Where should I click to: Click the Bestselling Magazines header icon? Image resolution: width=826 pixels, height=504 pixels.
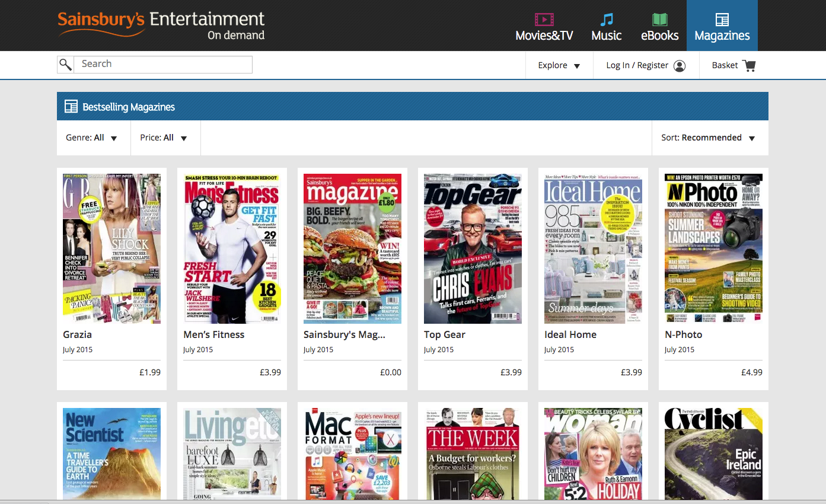coord(71,107)
